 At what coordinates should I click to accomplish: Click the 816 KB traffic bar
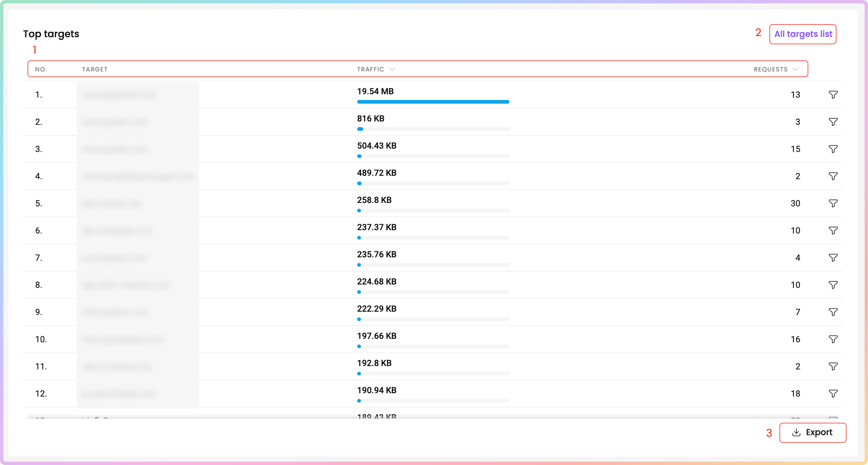coord(433,129)
